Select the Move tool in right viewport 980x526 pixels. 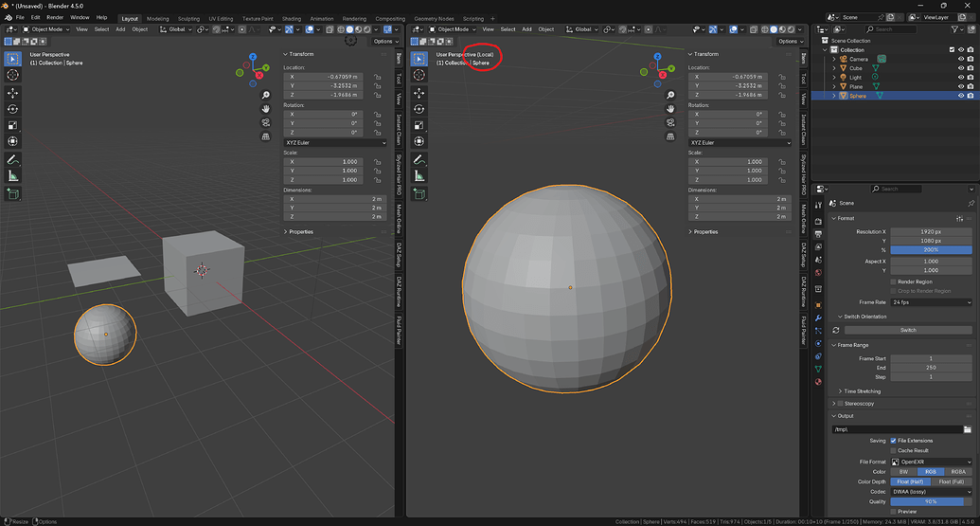pyautogui.click(x=419, y=93)
